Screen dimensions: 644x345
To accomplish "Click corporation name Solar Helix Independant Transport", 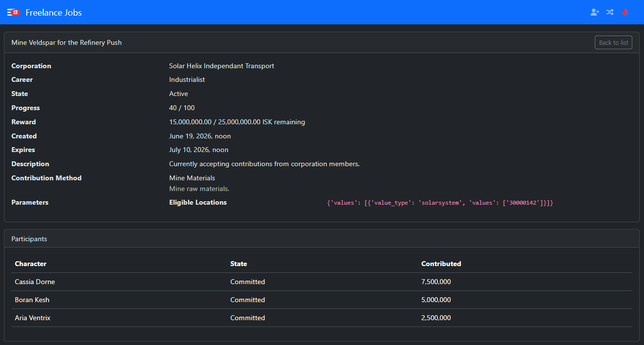I will 222,66.
